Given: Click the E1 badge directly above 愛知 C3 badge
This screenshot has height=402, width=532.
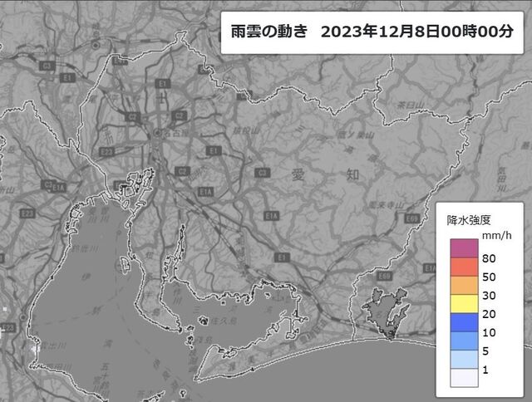Looking at the screenshot, I should (213, 150).
